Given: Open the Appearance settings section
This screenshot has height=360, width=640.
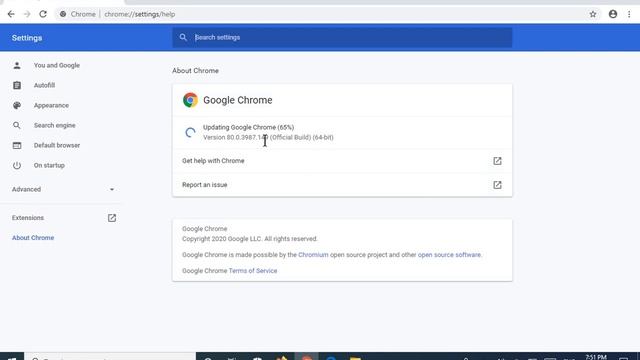Looking at the screenshot, I should (x=51, y=105).
